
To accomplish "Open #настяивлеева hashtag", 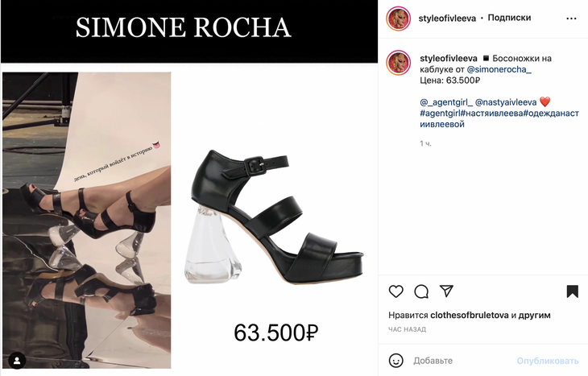I will [x=492, y=113].
